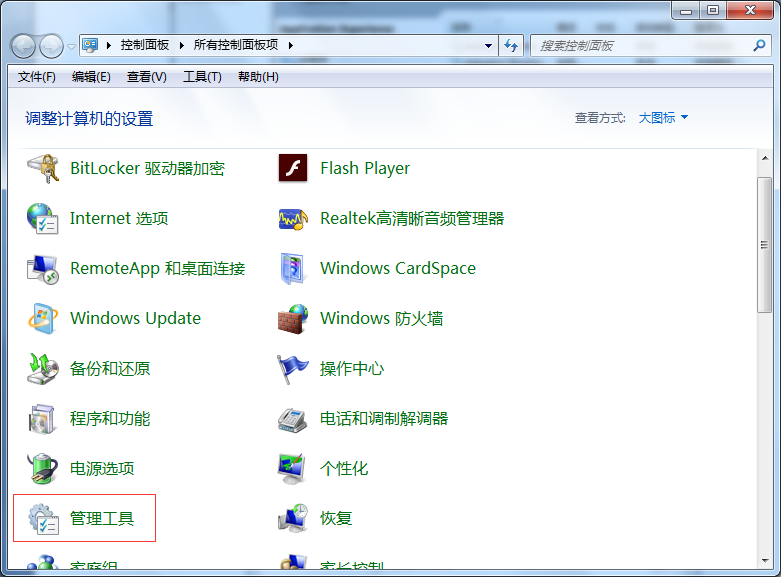Open the 管理工具 link
Screen dimensions: 781x577
pos(102,519)
